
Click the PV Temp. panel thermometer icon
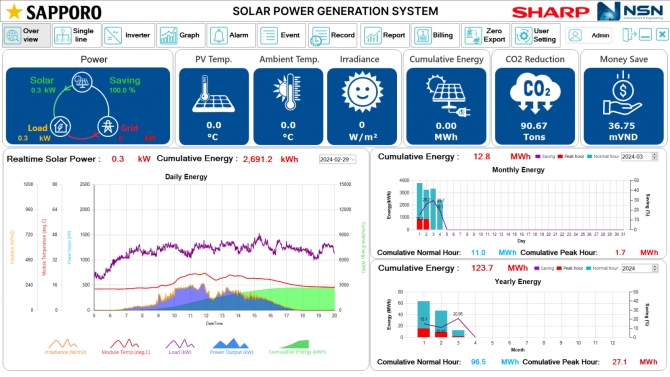pyautogui.click(x=213, y=94)
